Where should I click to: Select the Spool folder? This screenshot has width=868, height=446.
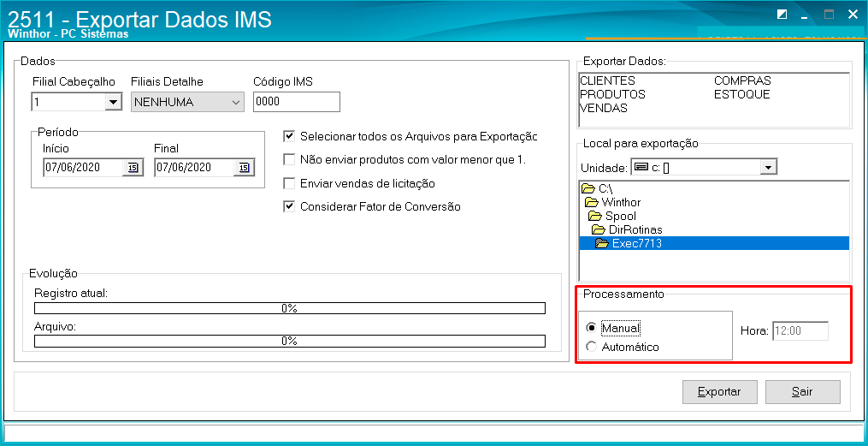tap(612, 216)
